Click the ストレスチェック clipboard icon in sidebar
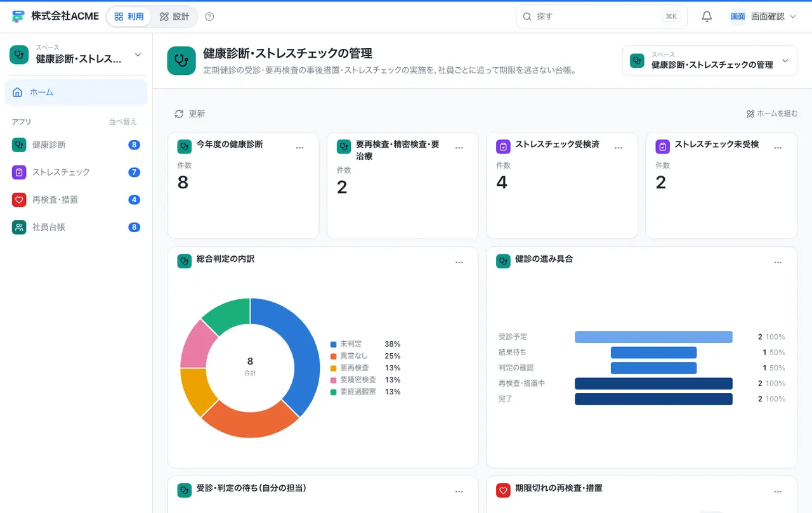The image size is (812, 513). click(19, 172)
